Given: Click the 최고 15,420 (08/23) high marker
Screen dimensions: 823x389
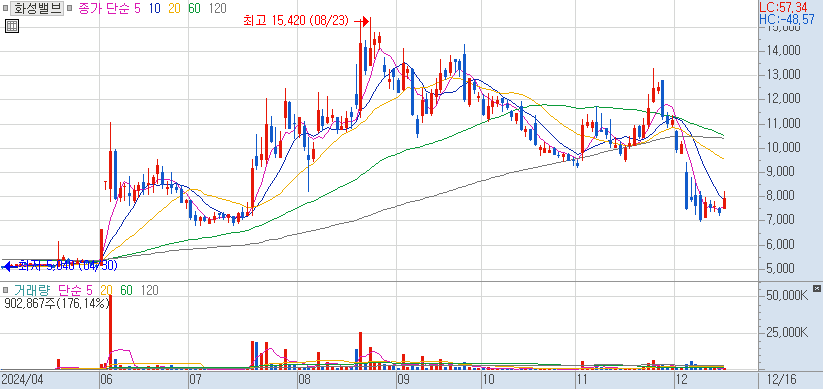Looking at the screenshot, I should pos(307,22).
